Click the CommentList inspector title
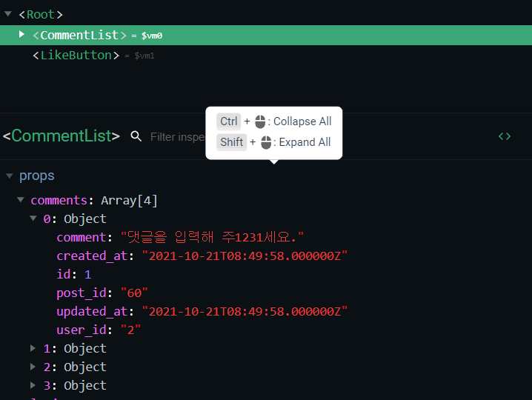Image resolution: width=532 pixels, height=400 pixels. tap(61, 136)
